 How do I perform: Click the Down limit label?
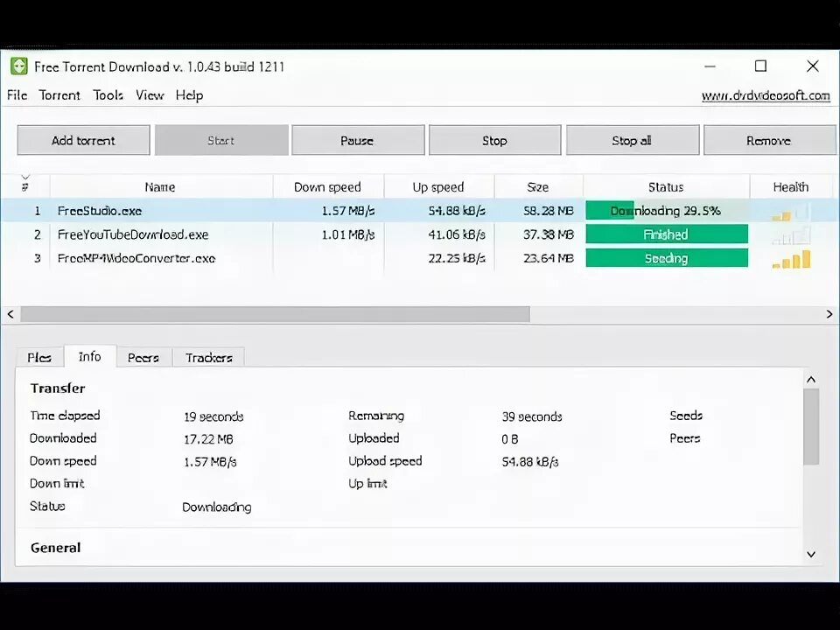pos(58,484)
